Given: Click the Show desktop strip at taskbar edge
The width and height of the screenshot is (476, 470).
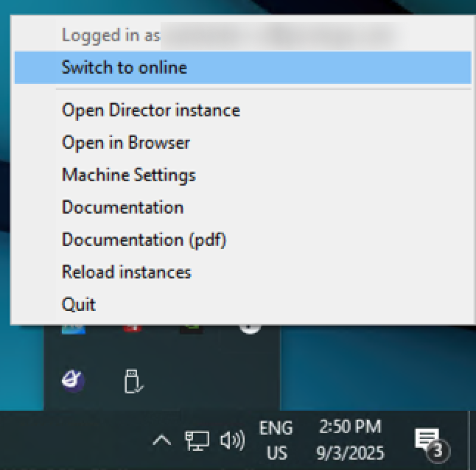Looking at the screenshot, I should tap(472, 441).
